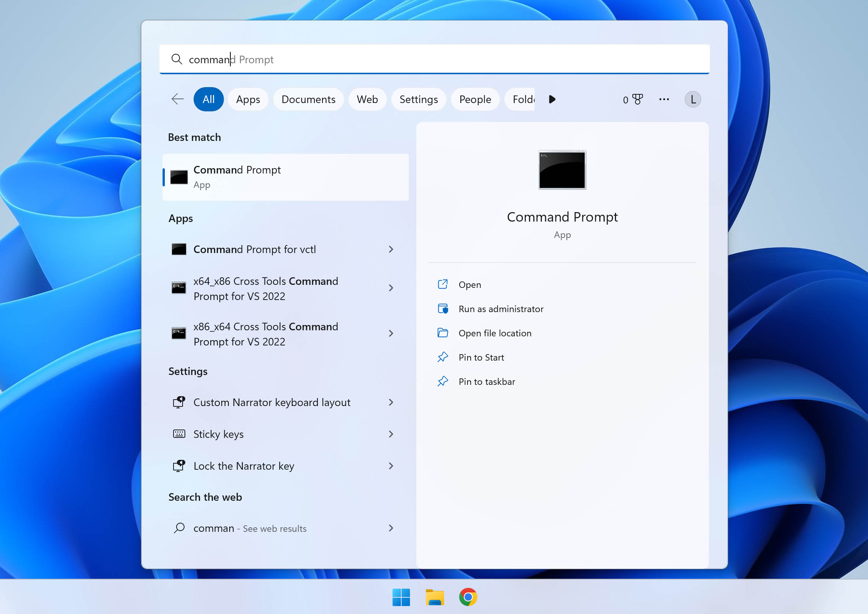868x614 pixels.
Task: Expand Custom Narrator keyboard layout setting
Action: point(392,402)
